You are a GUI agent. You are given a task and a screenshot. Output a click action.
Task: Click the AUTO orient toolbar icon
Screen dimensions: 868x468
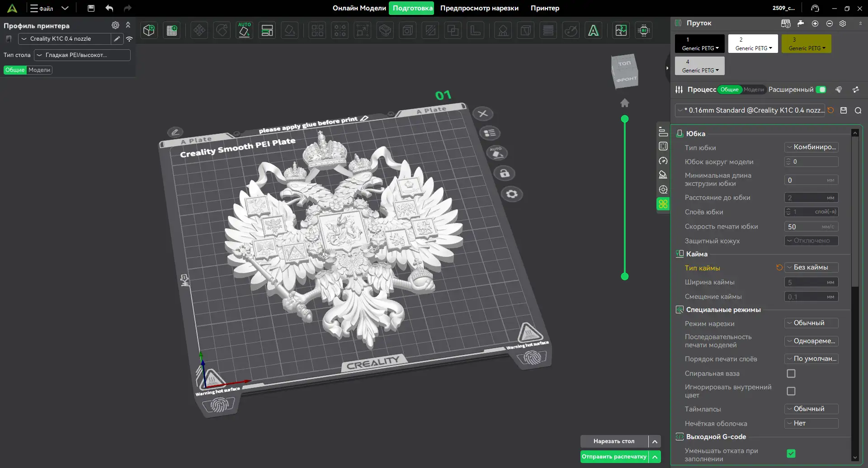pos(245,30)
